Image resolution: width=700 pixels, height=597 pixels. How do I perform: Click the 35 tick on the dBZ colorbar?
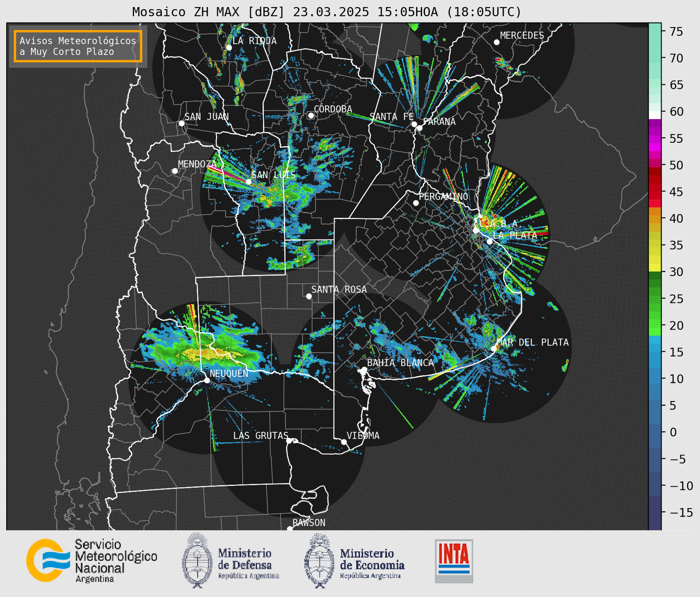click(676, 245)
